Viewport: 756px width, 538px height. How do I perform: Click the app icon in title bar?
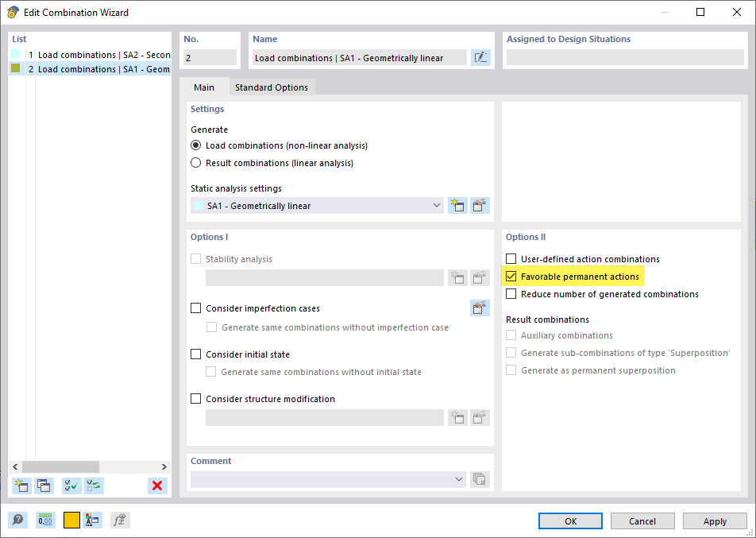pyautogui.click(x=13, y=12)
